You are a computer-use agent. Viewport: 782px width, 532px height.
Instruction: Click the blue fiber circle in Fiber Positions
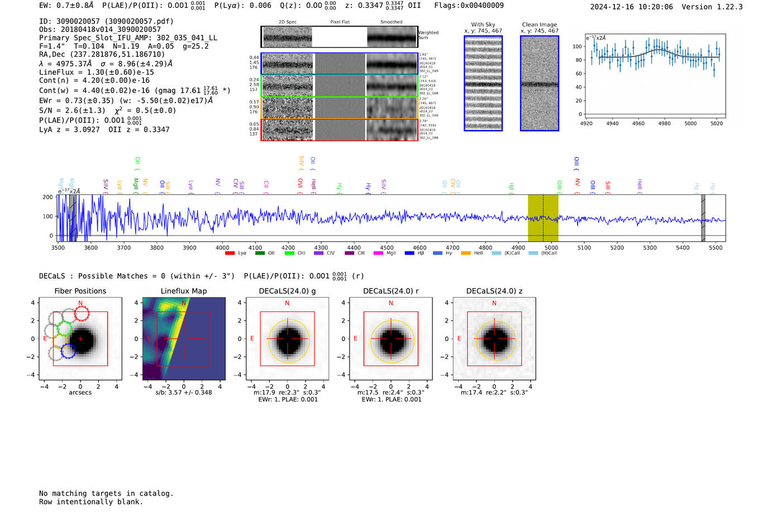[68, 351]
